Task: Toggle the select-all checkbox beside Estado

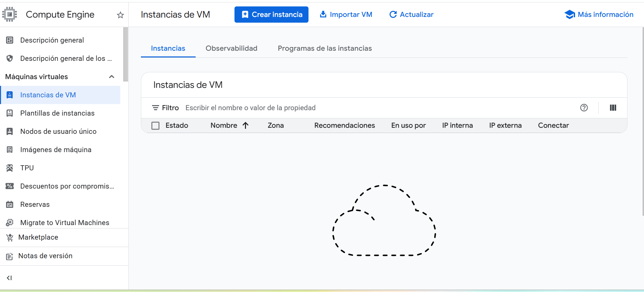Action: click(155, 126)
